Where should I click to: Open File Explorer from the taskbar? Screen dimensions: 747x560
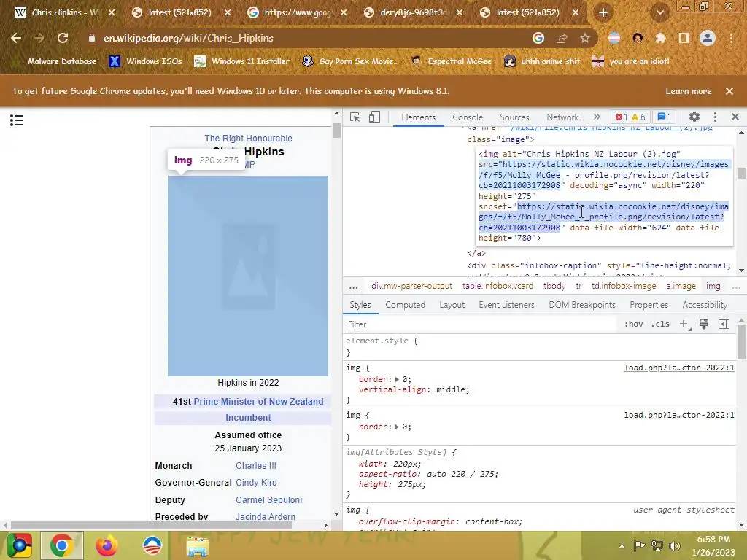(x=197, y=545)
